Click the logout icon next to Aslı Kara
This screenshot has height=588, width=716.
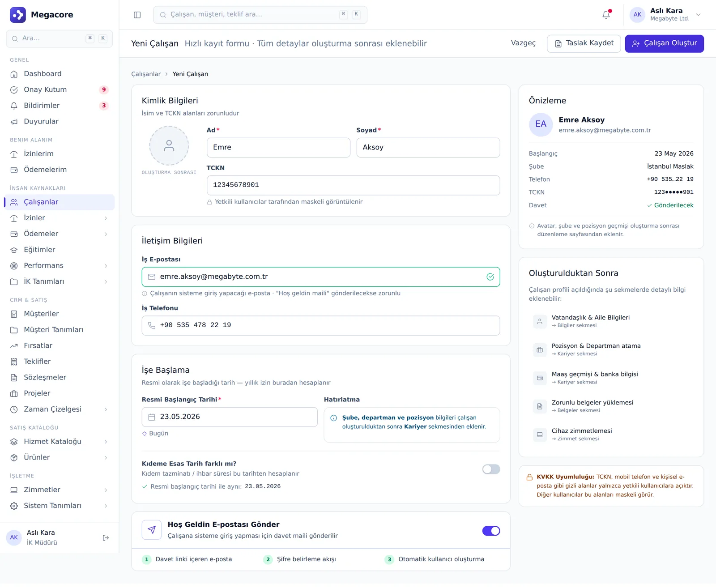106,538
